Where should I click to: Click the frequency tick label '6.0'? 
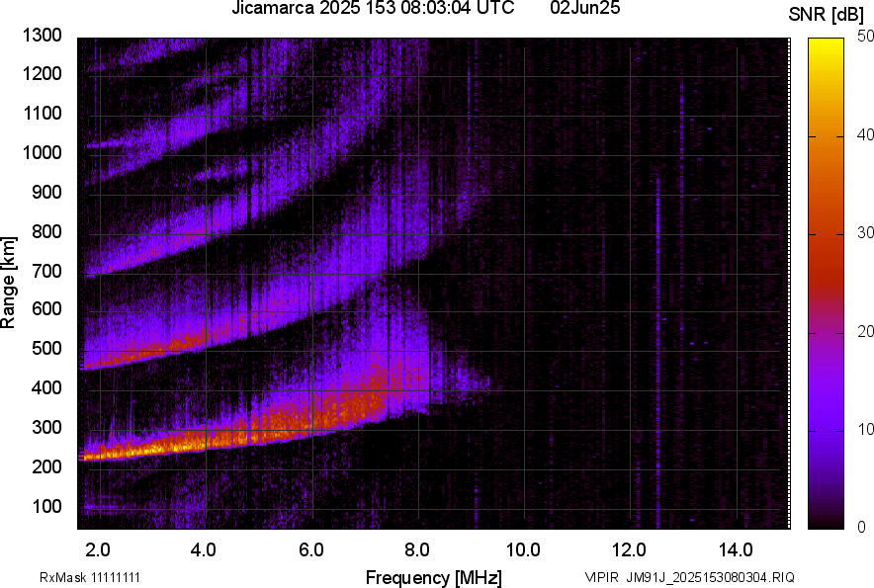click(310, 550)
